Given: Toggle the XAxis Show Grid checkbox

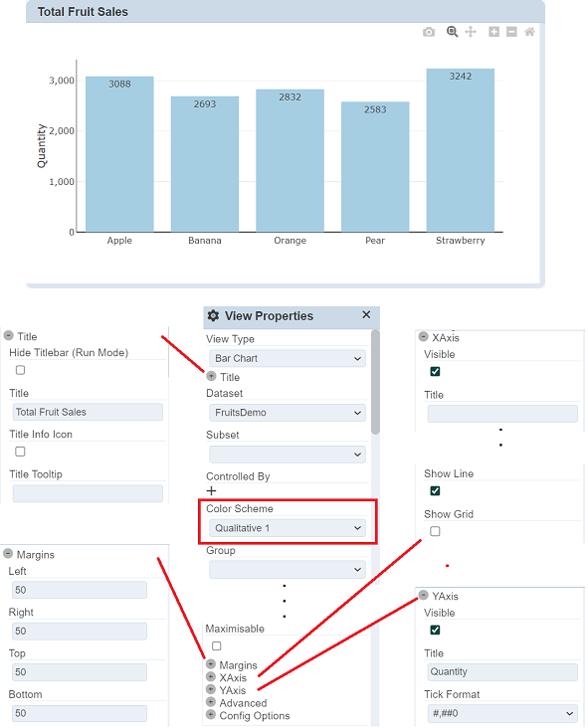Looking at the screenshot, I should pyautogui.click(x=435, y=531).
